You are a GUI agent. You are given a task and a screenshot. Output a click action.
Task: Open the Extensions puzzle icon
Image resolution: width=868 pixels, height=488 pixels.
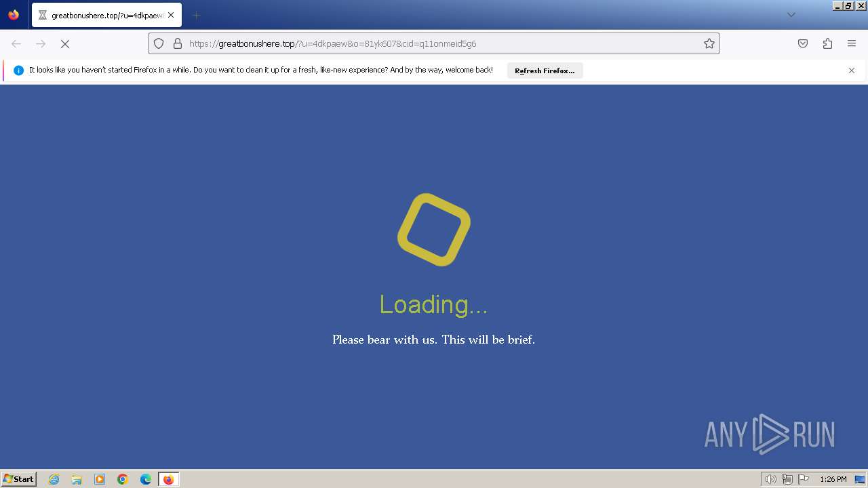827,43
